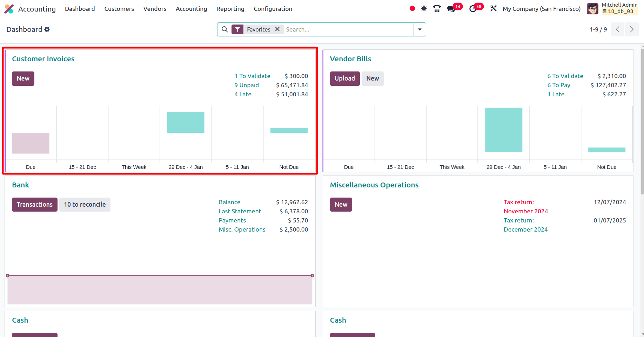Open bank Transactions
Screen dimensions: 644x337
(x=35, y=205)
